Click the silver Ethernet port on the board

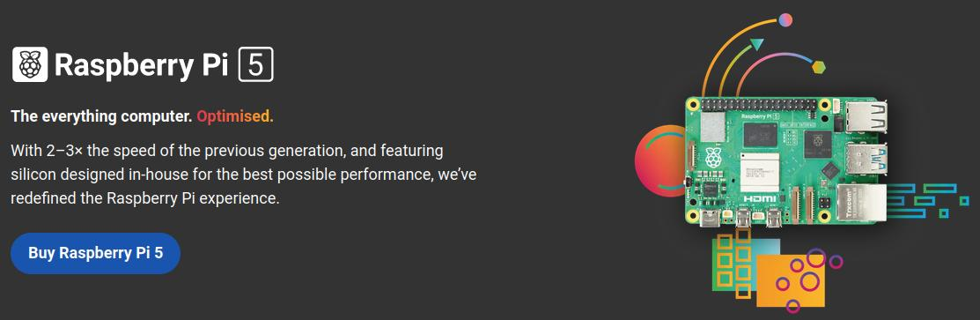[x=863, y=203]
